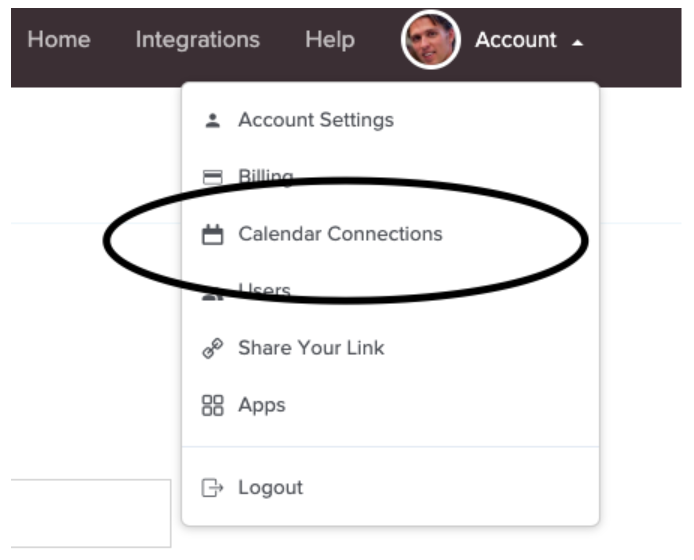Go to the Home page
The height and width of the screenshot is (560, 694).
click(58, 40)
